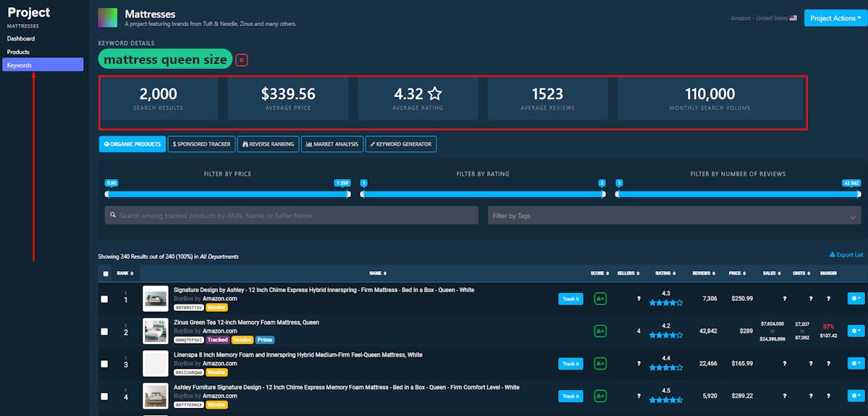Sort the table by Sellers column
Screen dimensions: 868x416
pos(628,273)
